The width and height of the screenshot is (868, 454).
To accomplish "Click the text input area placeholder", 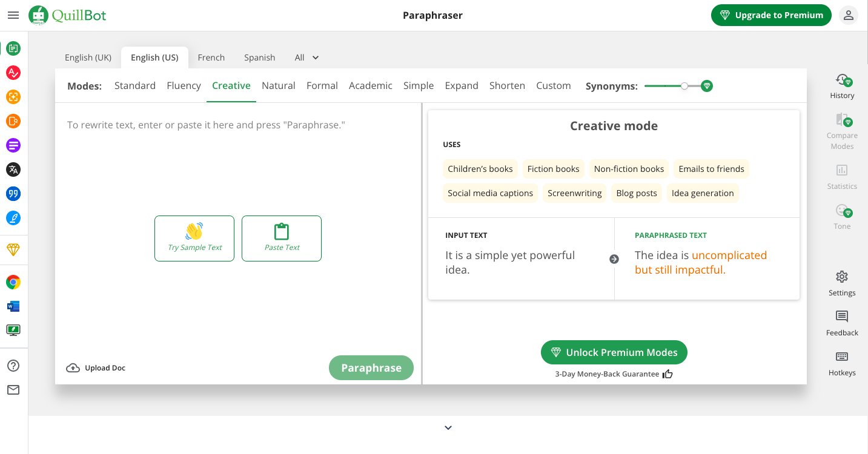I will coord(206,125).
